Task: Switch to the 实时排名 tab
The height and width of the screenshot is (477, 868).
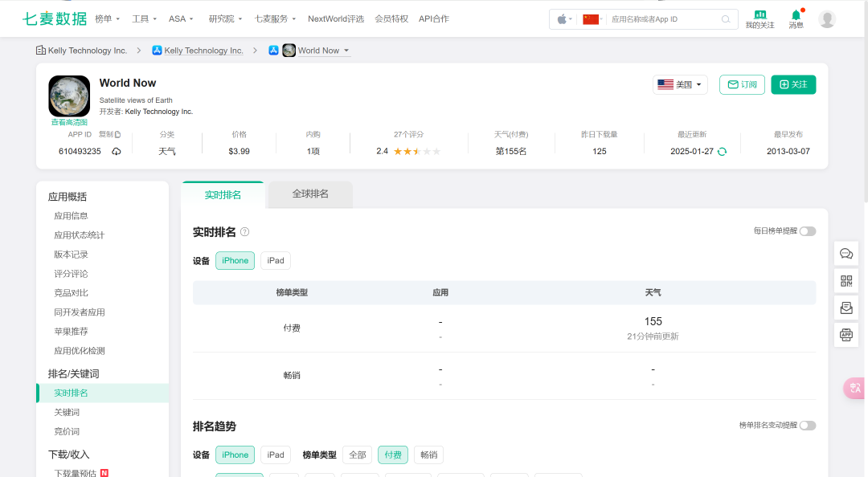Action: pos(223,195)
